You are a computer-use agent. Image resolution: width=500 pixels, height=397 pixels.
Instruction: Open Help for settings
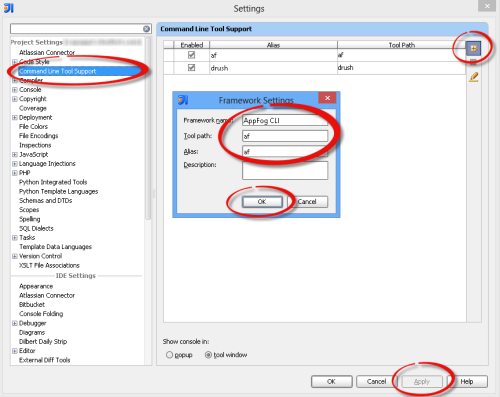[x=467, y=381]
